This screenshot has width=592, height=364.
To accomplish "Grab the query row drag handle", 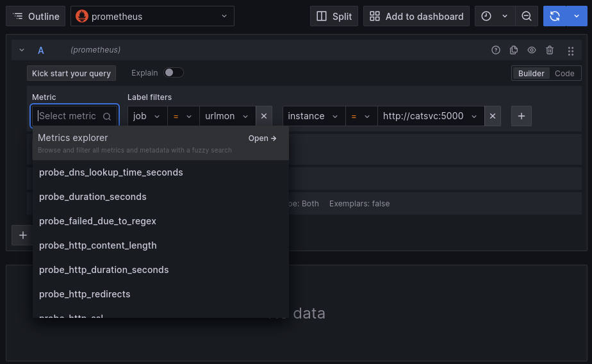I will click(x=571, y=51).
